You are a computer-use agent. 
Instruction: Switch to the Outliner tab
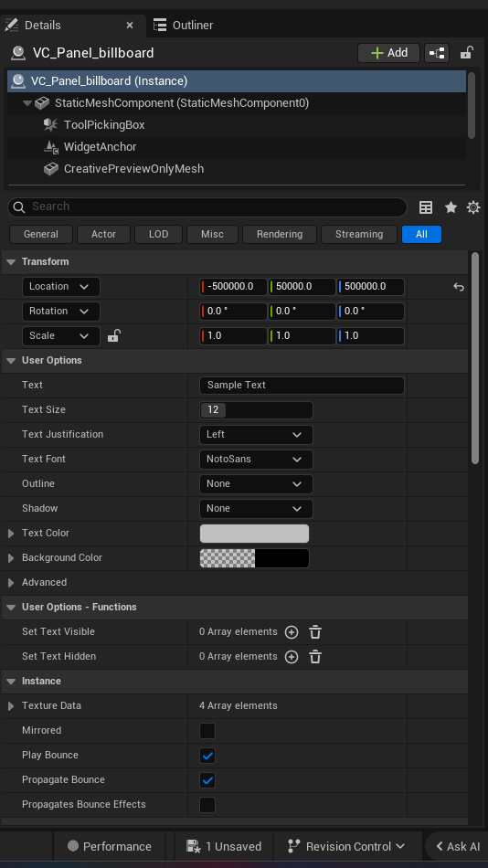[x=184, y=26]
